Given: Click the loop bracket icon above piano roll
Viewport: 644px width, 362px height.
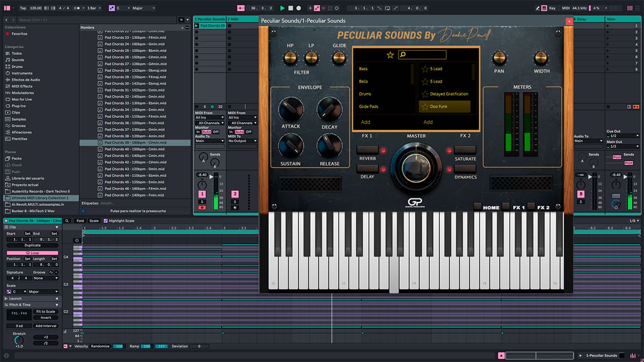Looking at the screenshot, I should pyautogui.click(x=77, y=240).
